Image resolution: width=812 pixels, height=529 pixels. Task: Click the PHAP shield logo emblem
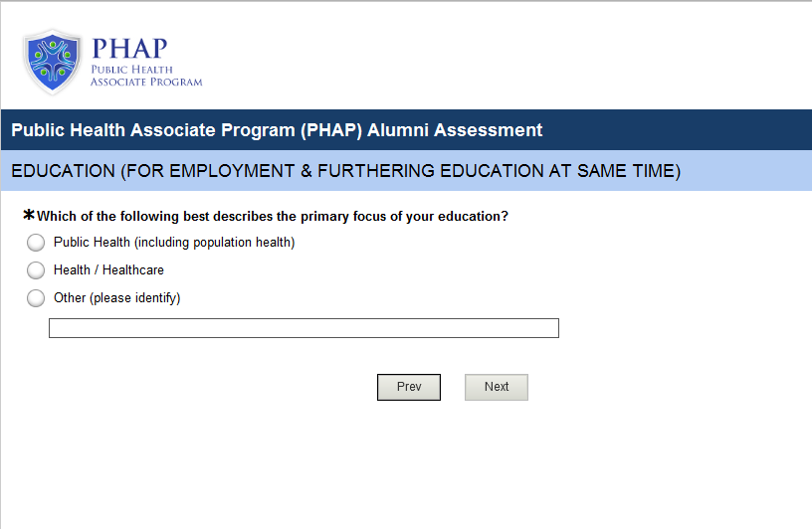point(52,62)
